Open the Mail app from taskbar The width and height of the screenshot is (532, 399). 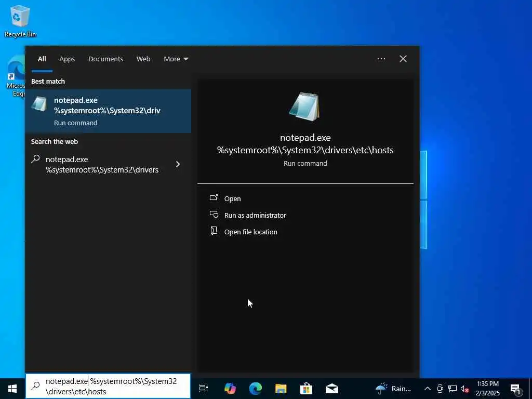[331, 388]
